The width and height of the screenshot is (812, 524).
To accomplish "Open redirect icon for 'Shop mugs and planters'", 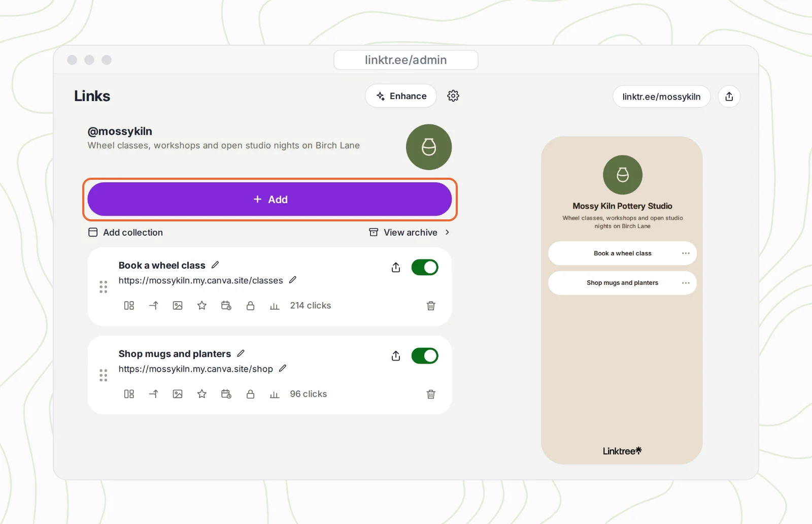I will click(x=153, y=394).
